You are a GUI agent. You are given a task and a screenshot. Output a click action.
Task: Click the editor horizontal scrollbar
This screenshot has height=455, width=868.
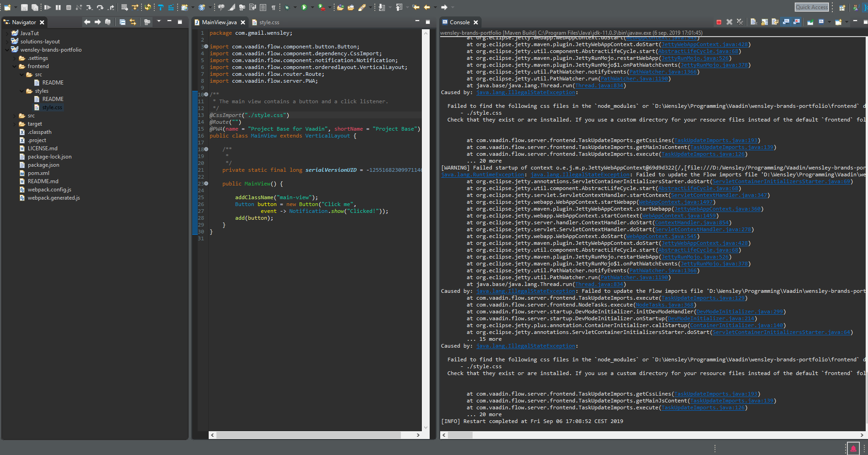point(308,435)
